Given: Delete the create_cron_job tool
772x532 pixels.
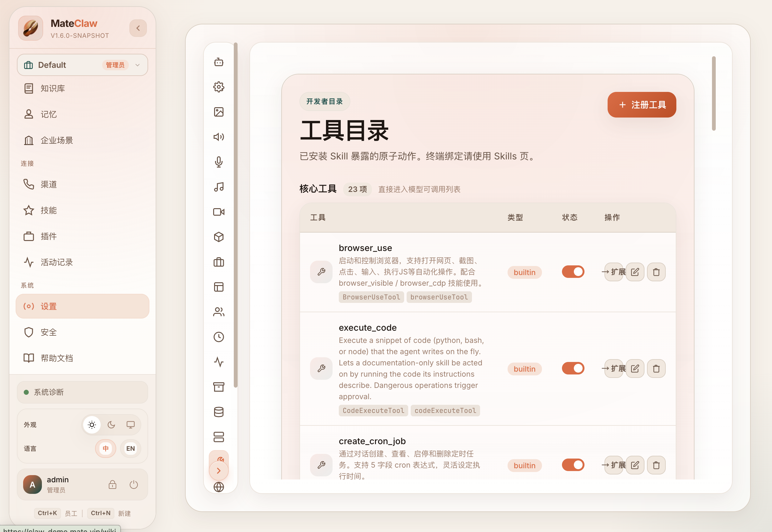Looking at the screenshot, I should tap(656, 465).
